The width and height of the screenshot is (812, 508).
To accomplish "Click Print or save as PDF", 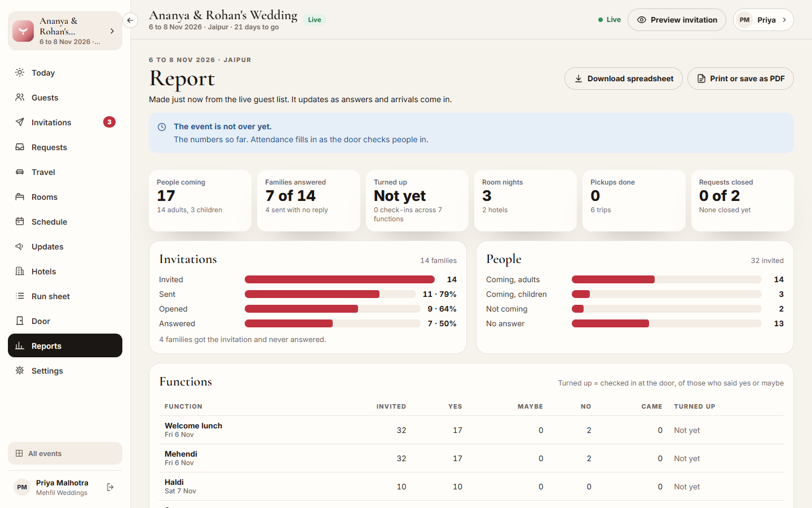I will click(740, 78).
